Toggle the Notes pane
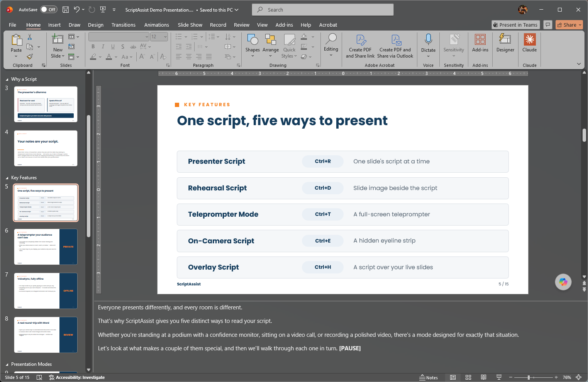Viewport: 588px width, 382px height. [x=429, y=377]
